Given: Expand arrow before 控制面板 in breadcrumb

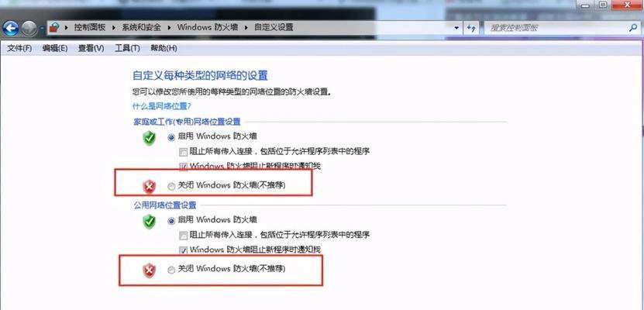Looking at the screenshot, I should pos(66,28).
